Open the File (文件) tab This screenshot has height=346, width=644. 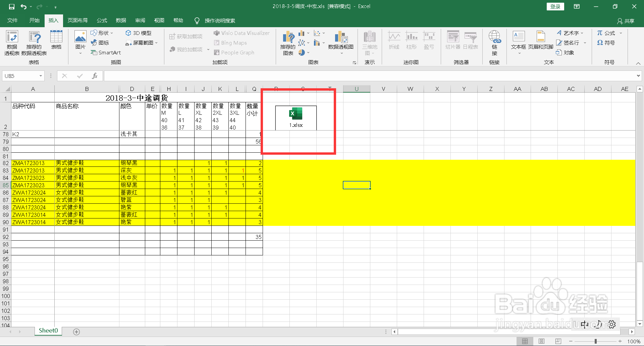point(12,20)
